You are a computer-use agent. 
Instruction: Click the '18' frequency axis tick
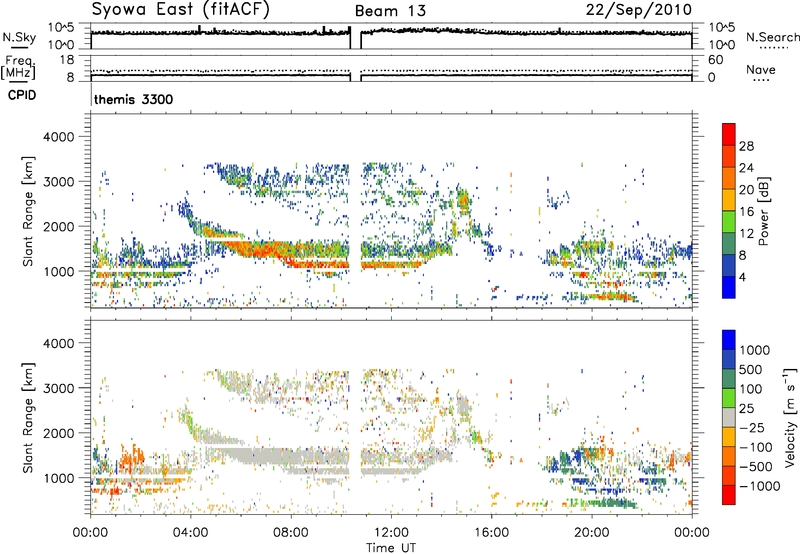[67, 60]
